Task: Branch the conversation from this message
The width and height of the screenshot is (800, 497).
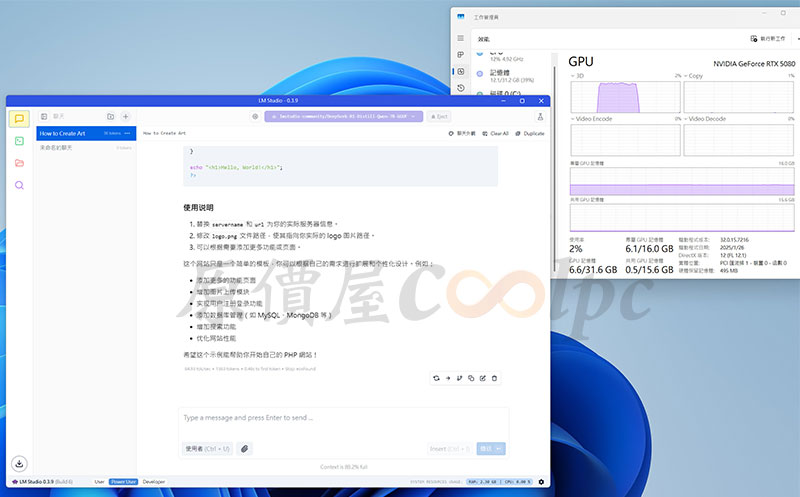Action: click(x=459, y=378)
